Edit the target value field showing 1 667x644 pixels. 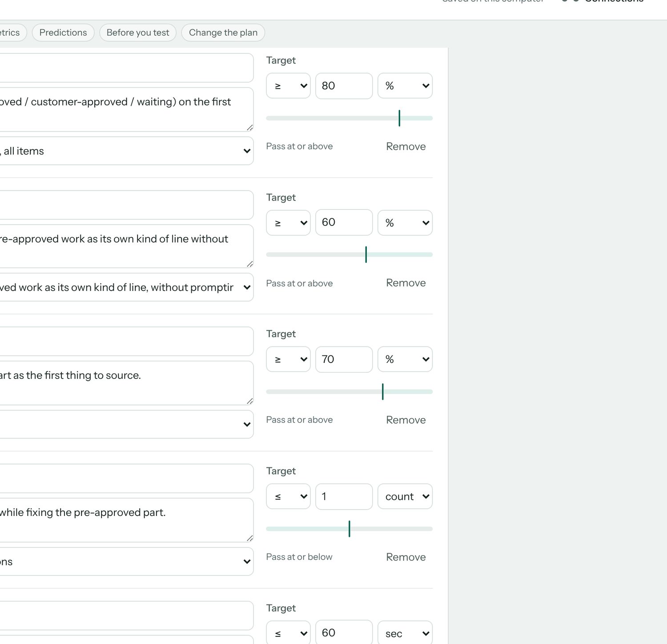click(x=344, y=496)
